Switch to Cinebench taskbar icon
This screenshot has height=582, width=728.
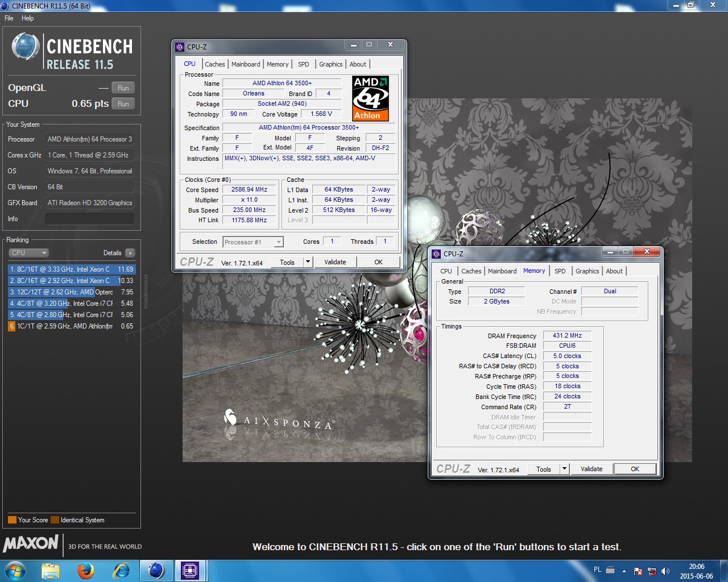pos(156,571)
